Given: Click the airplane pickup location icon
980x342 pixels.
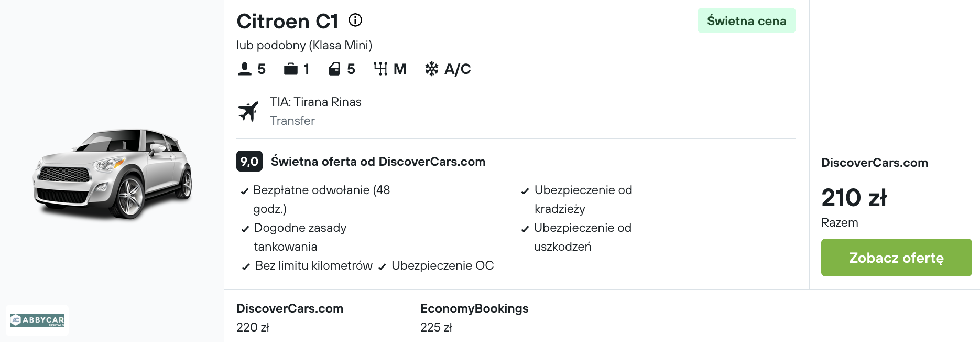Looking at the screenshot, I should tap(248, 111).
